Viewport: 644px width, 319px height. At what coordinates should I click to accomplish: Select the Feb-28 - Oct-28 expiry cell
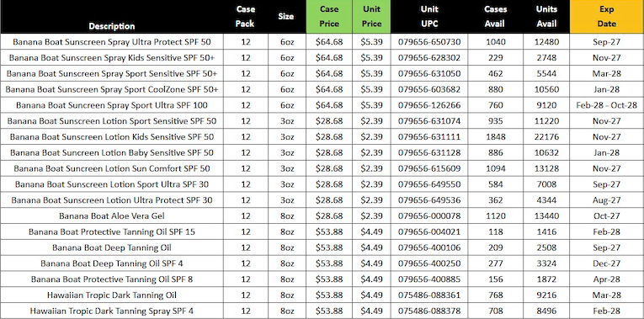[x=607, y=105]
